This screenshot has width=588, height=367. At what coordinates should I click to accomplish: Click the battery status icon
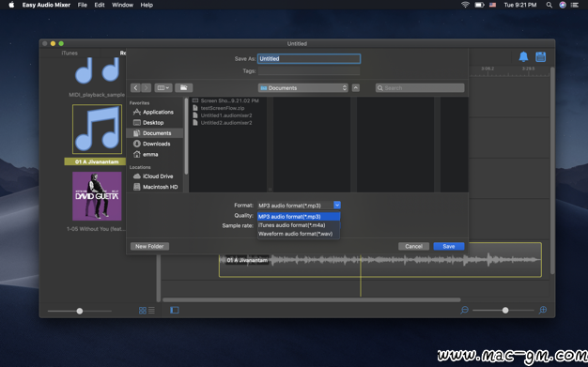479,5
